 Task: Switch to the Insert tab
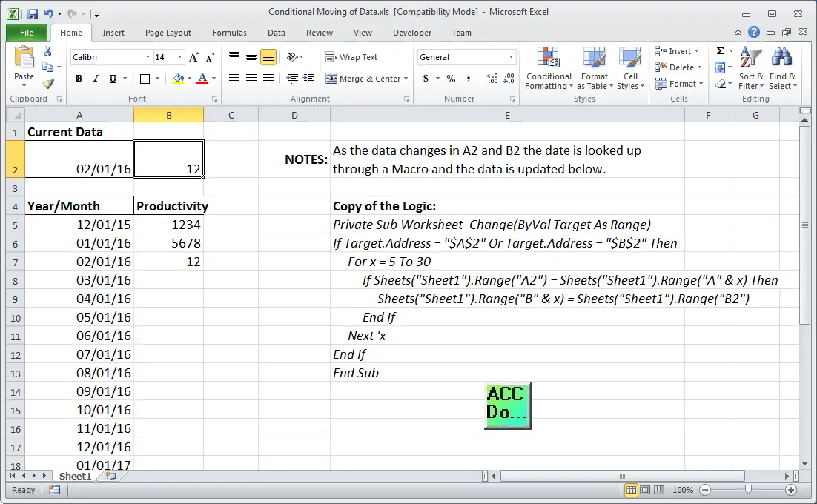click(x=113, y=33)
